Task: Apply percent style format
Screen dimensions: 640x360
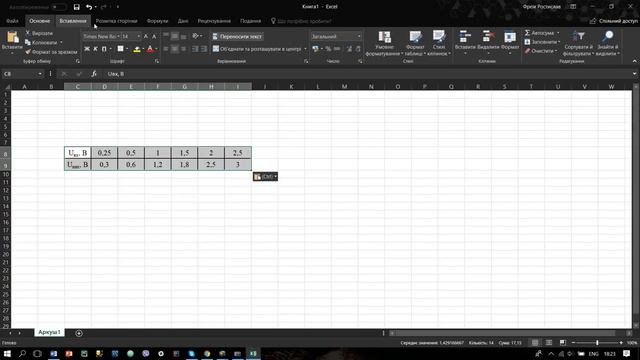Action: tap(328, 49)
